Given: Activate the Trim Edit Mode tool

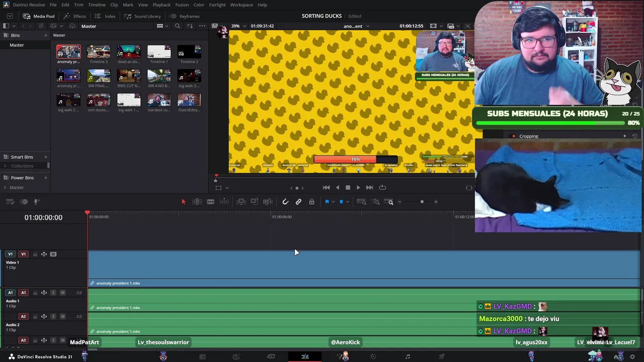Looking at the screenshot, I should click(197, 202).
